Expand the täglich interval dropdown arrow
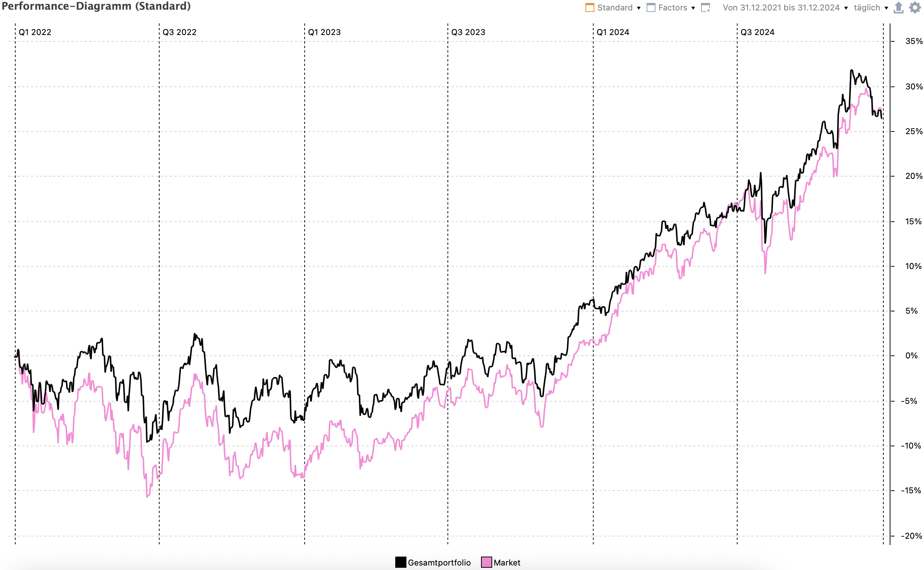 click(886, 8)
